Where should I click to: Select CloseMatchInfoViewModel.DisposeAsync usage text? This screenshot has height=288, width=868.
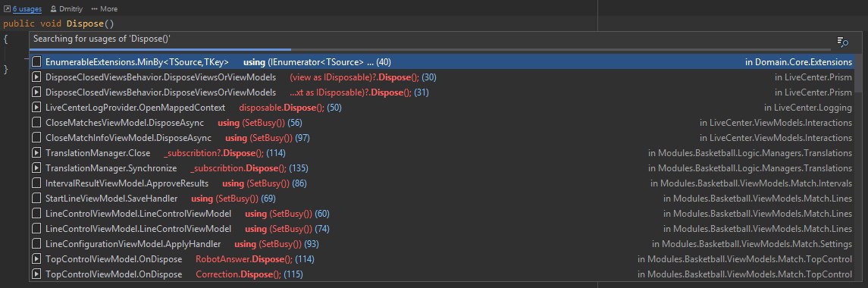coord(128,137)
